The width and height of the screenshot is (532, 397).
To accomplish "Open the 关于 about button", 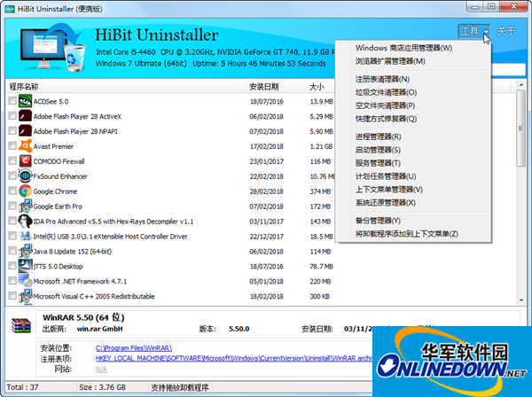I will [x=506, y=32].
